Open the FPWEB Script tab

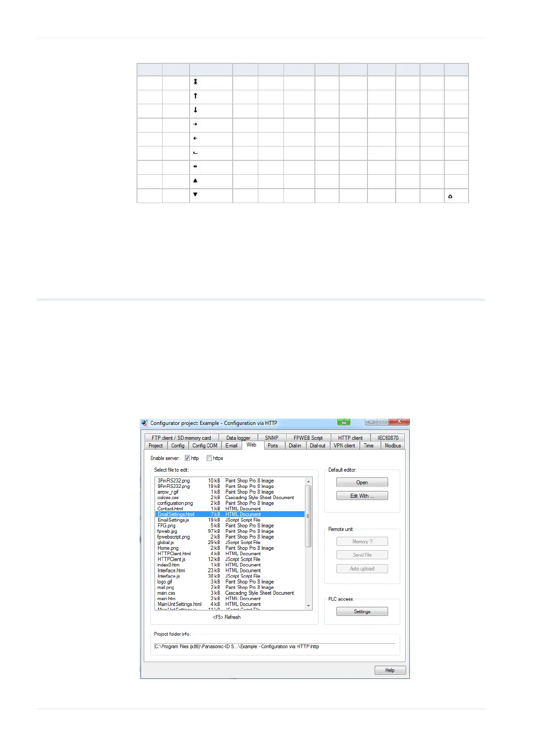[x=308, y=438]
